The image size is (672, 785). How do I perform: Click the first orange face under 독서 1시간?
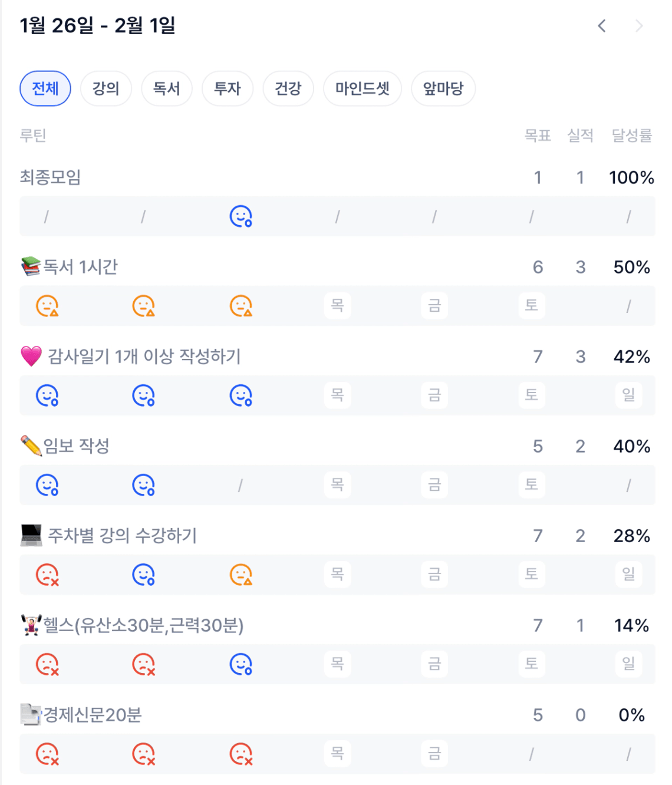(47, 306)
